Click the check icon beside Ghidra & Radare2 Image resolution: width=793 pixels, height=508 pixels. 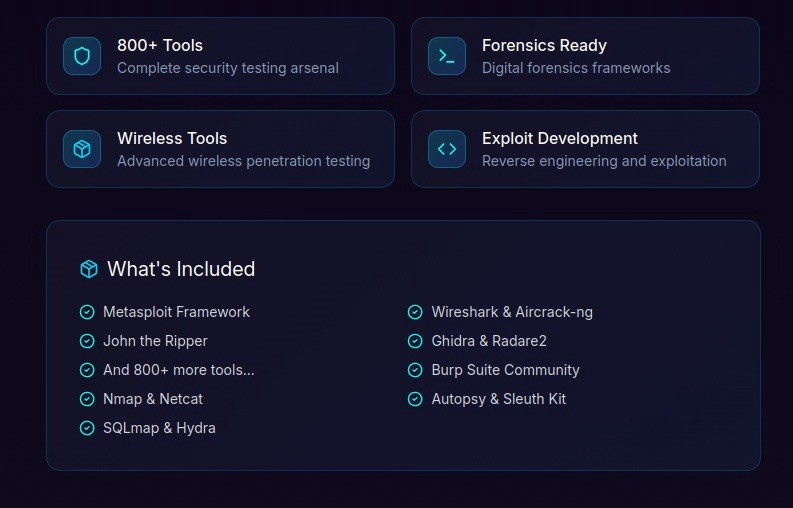coord(415,341)
